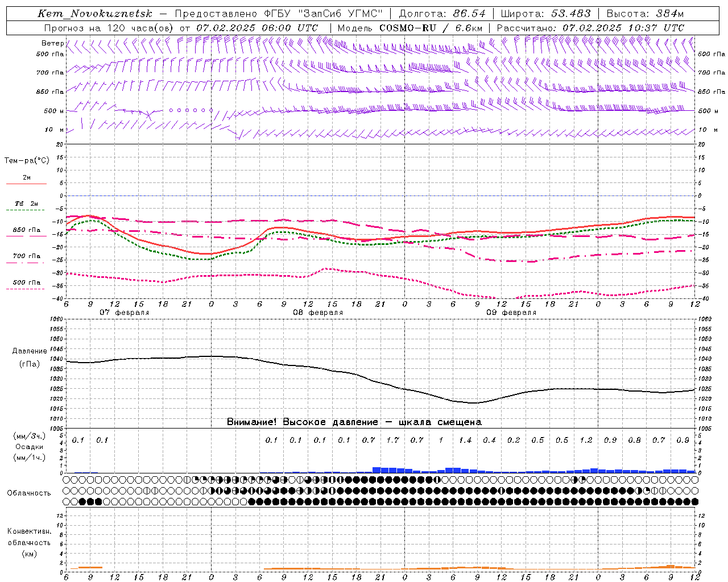Select the 3-hour precipitation value 1.4
728x582 pixels.
[x=465, y=440]
